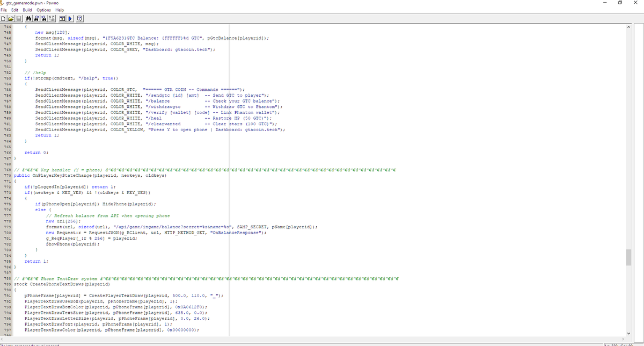Open the Help menu
This screenshot has height=346, width=644.
pyautogui.click(x=60, y=10)
